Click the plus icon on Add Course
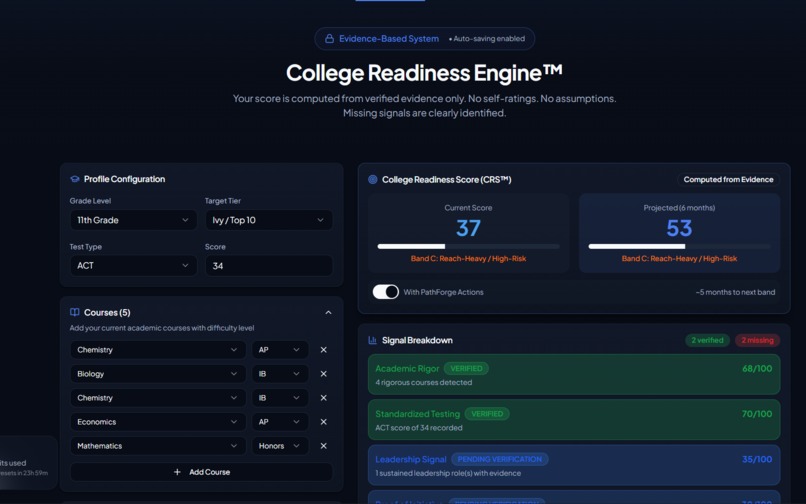The height and width of the screenshot is (504, 806). pos(177,472)
